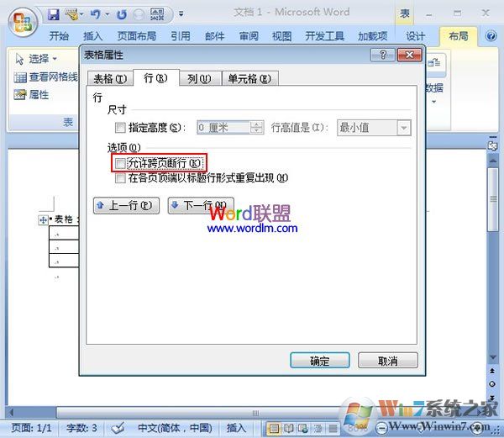Select the 布局 table tools tab
The width and height of the screenshot is (504, 438).
pos(459,36)
